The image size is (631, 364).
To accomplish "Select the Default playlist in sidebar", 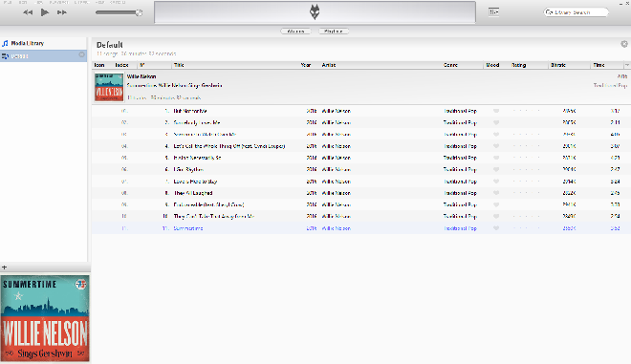I will point(43,56).
